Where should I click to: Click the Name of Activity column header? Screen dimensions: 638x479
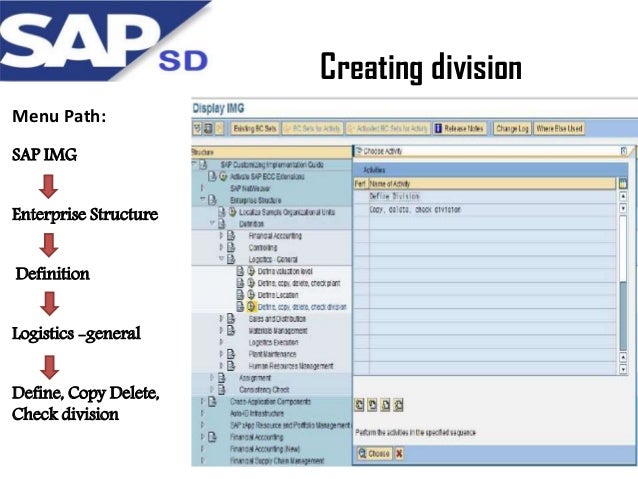[492, 184]
